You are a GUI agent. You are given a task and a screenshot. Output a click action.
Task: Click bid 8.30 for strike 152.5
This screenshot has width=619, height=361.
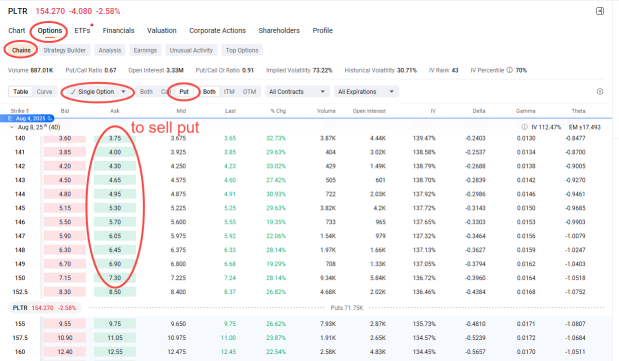coord(65,292)
